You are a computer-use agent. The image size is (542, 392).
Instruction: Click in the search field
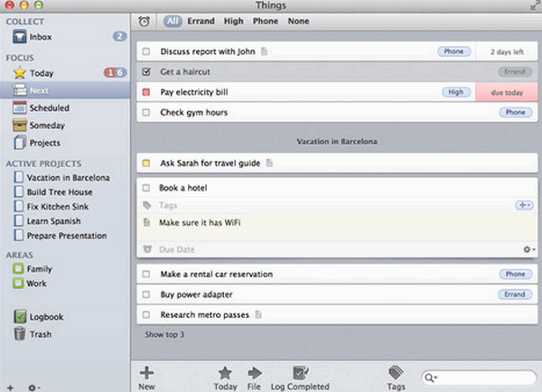point(479,378)
